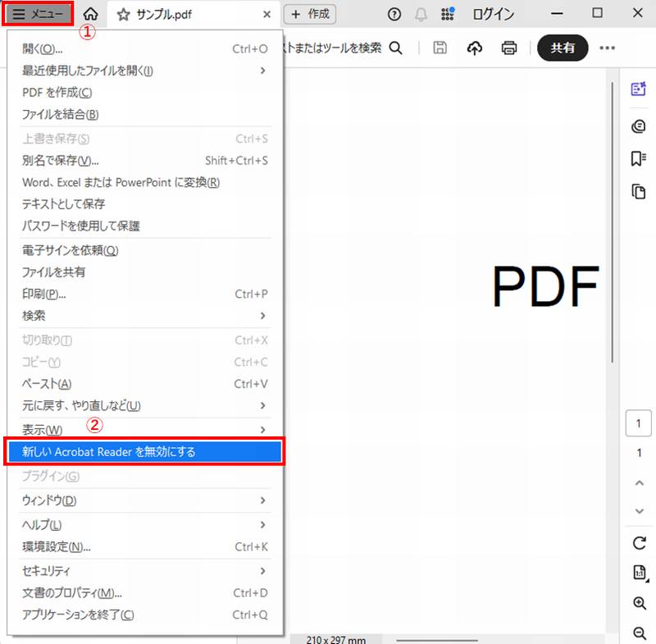Click the cloud upload icon
This screenshot has width=656, height=644.
coord(475,48)
